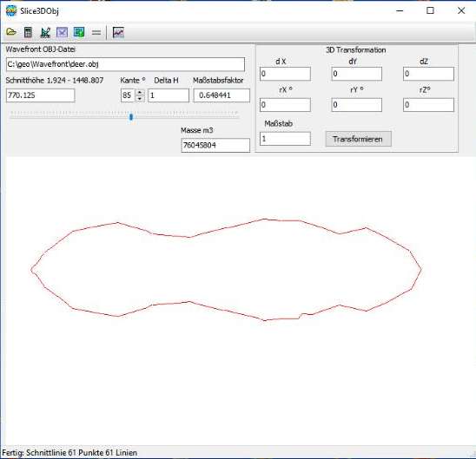This screenshot has width=476, height=459.
Task: Click the gray equals sign toolbar icon
Action: point(96,32)
